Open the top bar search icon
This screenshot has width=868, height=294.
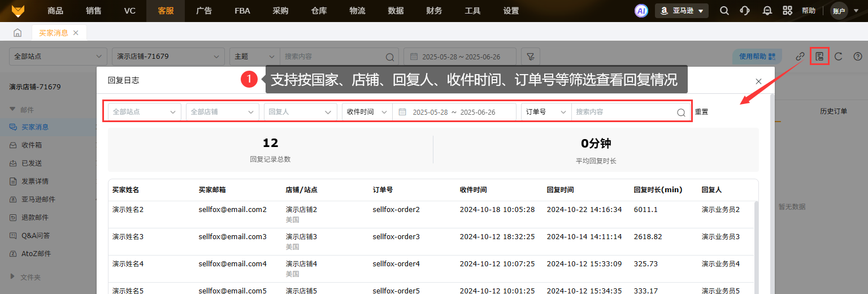pos(724,11)
